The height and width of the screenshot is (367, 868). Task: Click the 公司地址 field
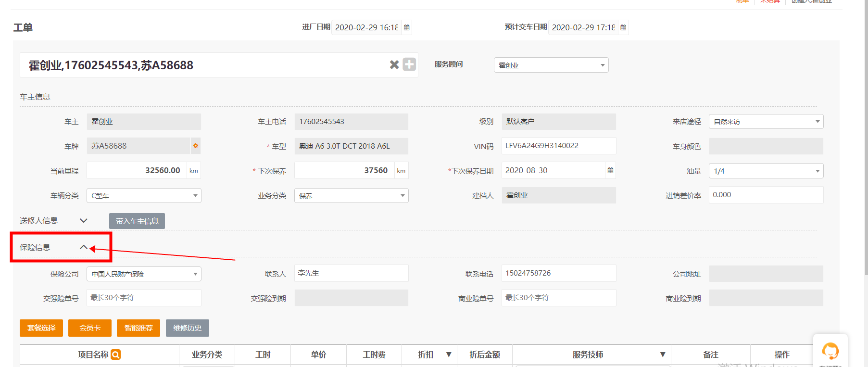[x=766, y=274]
